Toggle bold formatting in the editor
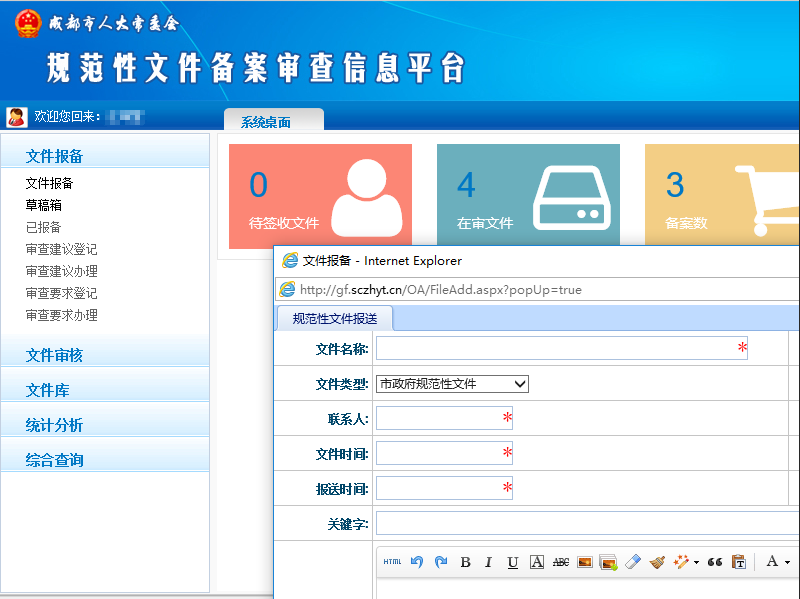The image size is (800, 599). 465,562
